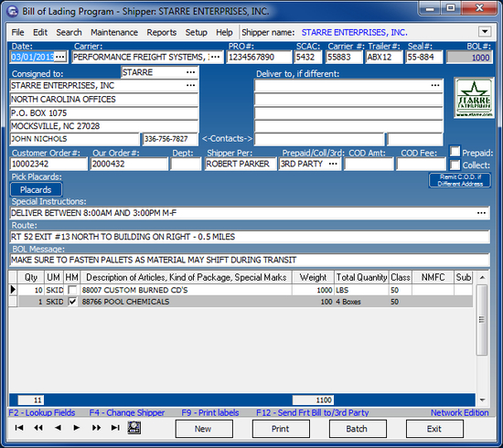Click F4 - Change Shipper link

tap(127, 412)
